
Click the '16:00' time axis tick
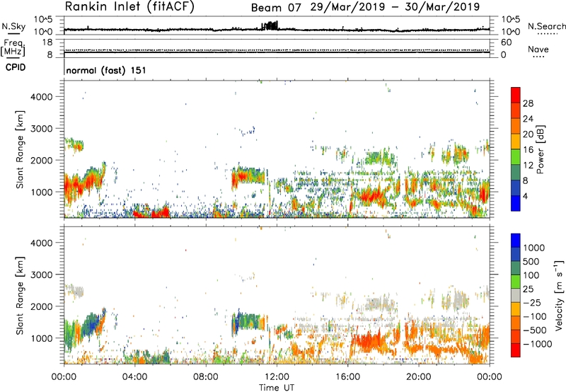coord(348,377)
